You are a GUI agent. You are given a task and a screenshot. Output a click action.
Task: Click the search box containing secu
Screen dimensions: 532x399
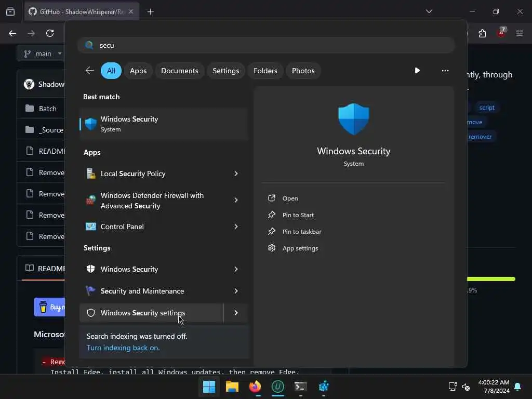[x=266, y=45]
